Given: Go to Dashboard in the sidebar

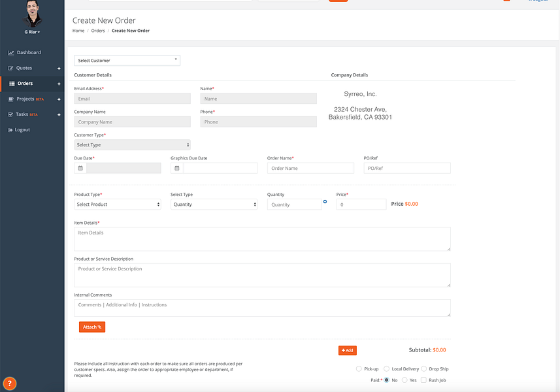Looking at the screenshot, I should point(29,52).
